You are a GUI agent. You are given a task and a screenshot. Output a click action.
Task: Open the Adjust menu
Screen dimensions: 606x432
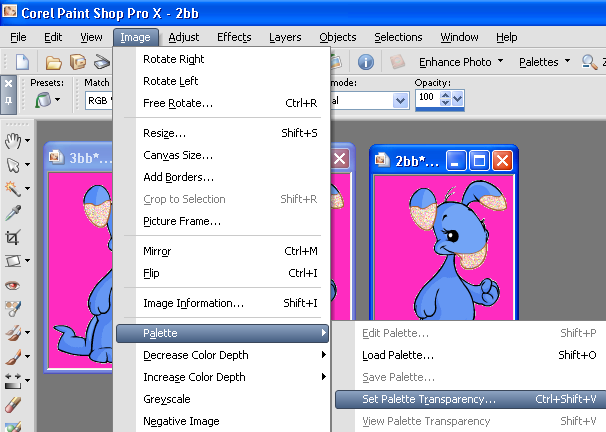point(184,37)
